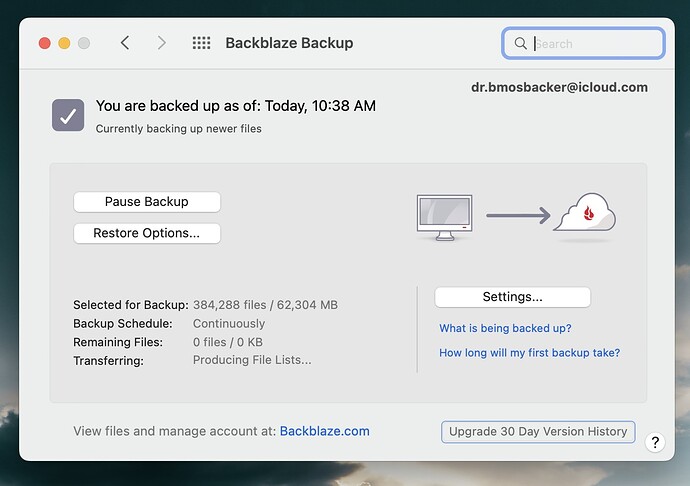
Task: Open 'How long will my first backup take?'
Action: (529, 353)
